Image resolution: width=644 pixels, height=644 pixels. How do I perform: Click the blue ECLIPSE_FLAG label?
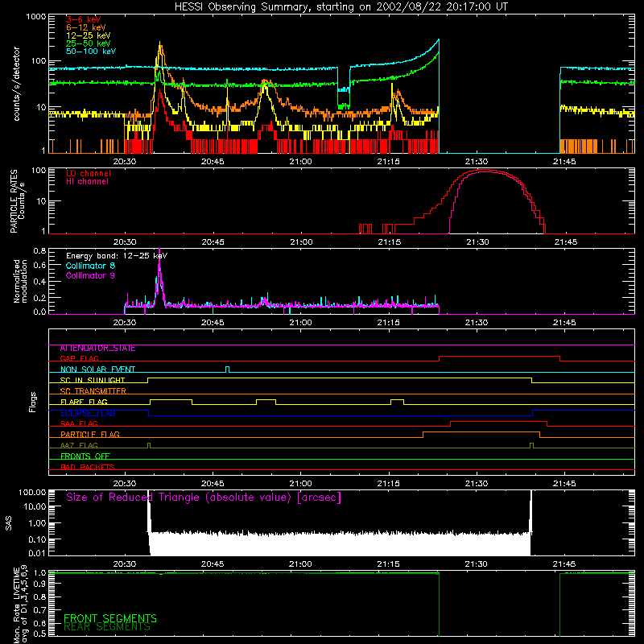88,413
